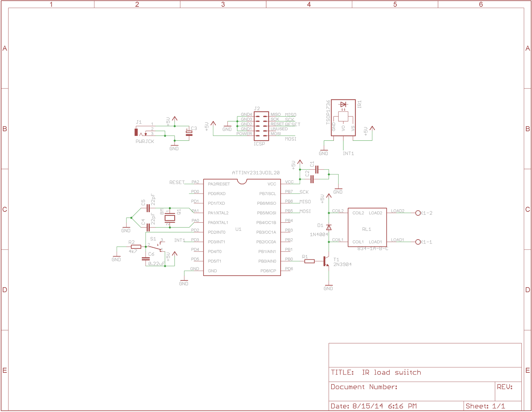Click the TSOP1736 label
This screenshot has height=412, width=532.
click(328, 112)
